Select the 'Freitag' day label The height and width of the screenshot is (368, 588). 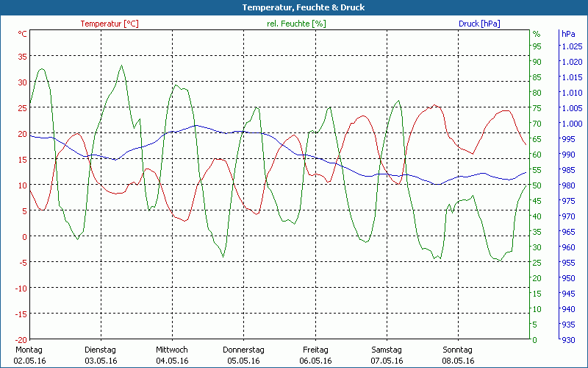(x=315, y=350)
